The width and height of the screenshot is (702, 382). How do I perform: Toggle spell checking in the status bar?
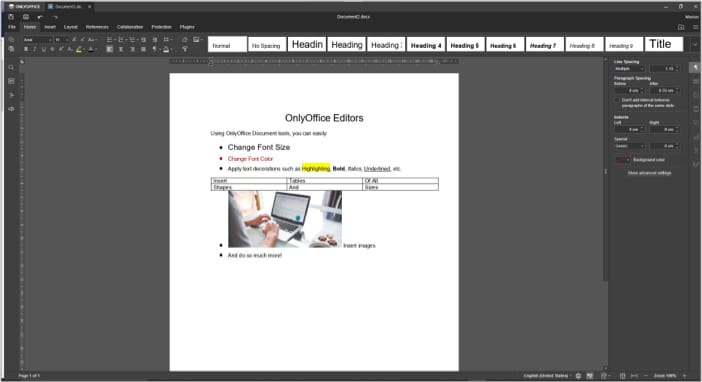(590, 376)
